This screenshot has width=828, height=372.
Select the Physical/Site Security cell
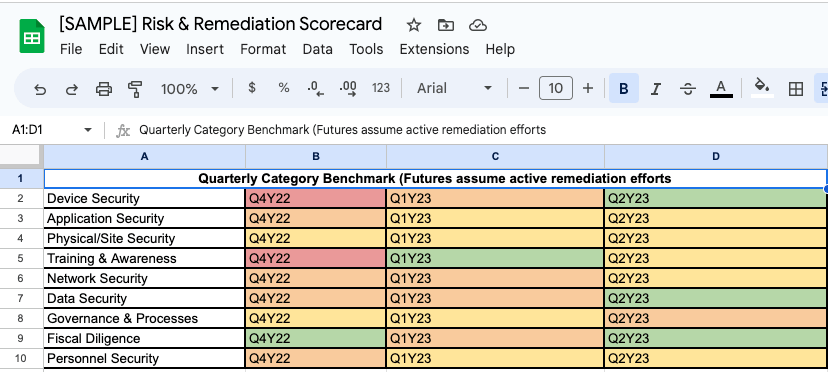[x=145, y=238]
